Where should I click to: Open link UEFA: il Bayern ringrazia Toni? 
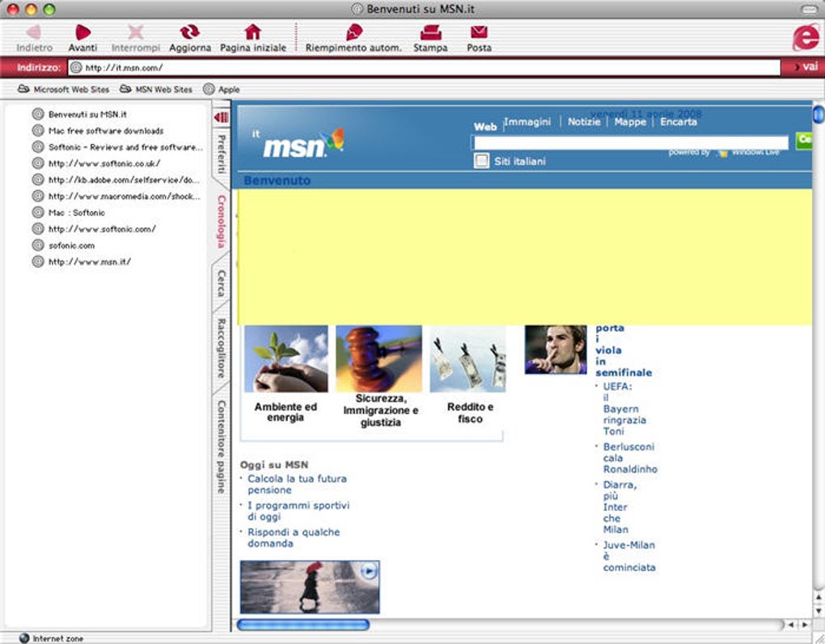tap(624, 409)
